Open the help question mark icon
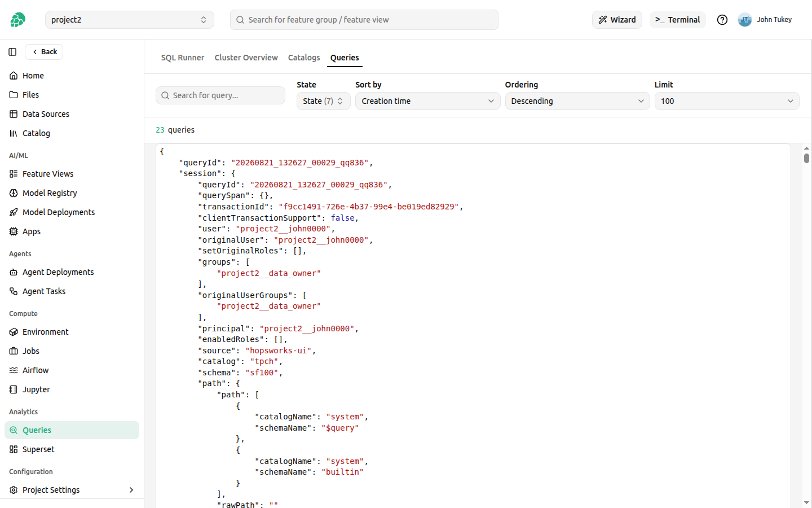This screenshot has height=508, width=812. click(722, 20)
